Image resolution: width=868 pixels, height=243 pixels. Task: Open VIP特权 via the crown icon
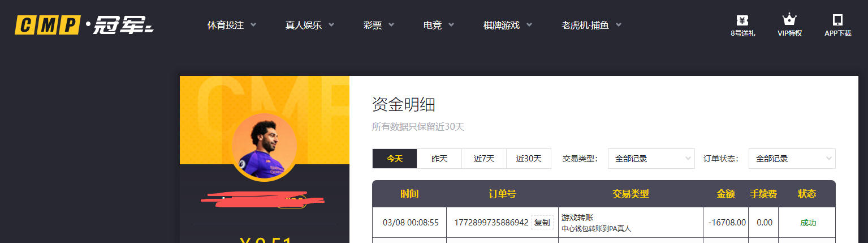click(x=789, y=20)
